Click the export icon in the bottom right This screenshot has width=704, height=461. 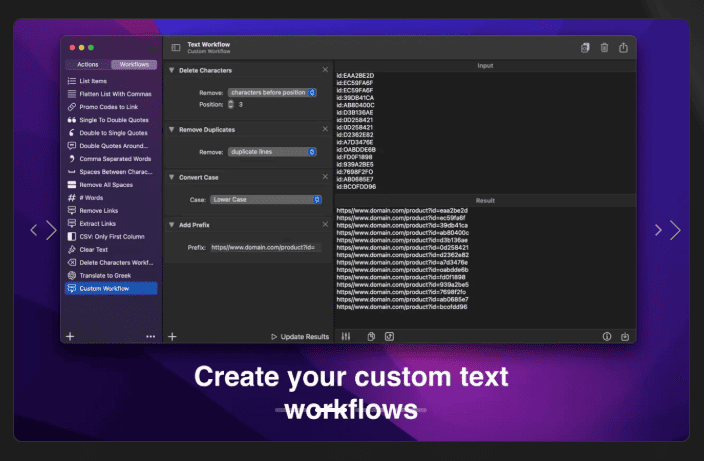(x=625, y=337)
